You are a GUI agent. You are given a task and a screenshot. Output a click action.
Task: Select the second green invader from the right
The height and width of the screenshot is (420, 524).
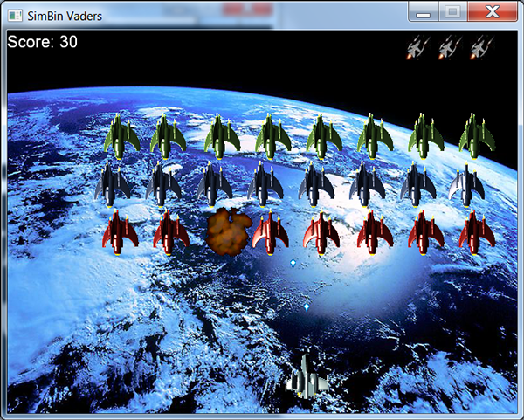point(426,136)
